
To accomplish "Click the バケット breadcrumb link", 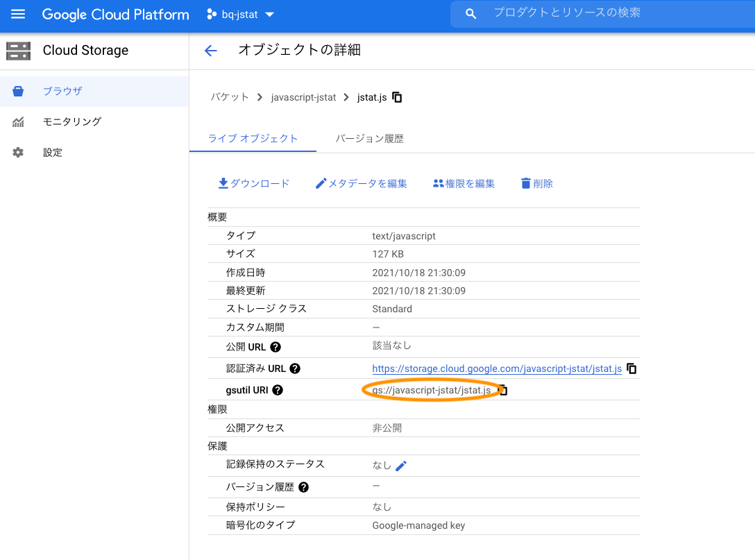I will point(230,97).
